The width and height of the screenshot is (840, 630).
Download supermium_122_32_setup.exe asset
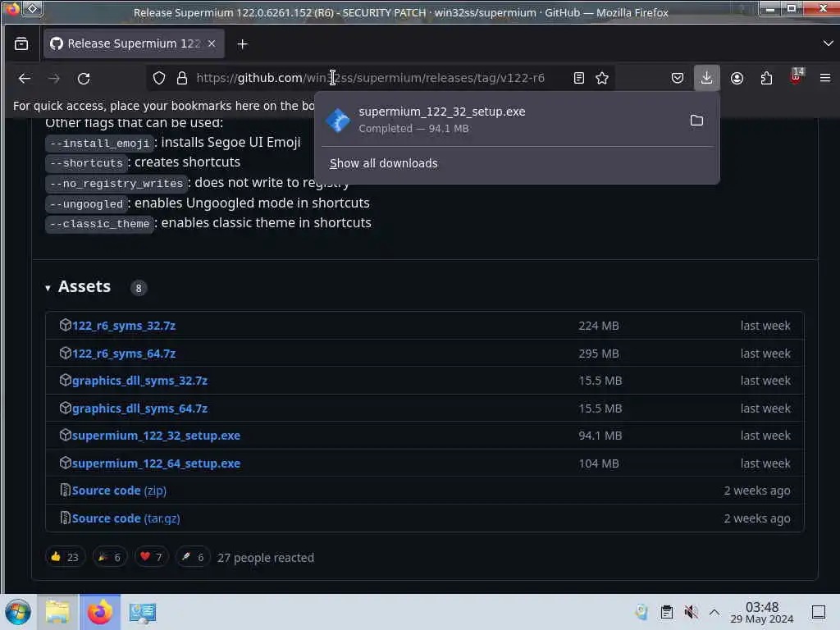(156, 436)
